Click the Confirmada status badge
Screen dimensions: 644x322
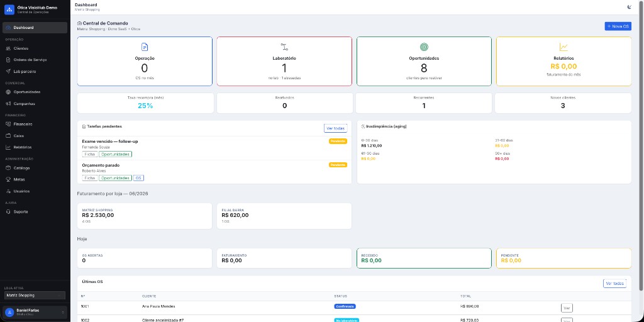tap(345, 306)
